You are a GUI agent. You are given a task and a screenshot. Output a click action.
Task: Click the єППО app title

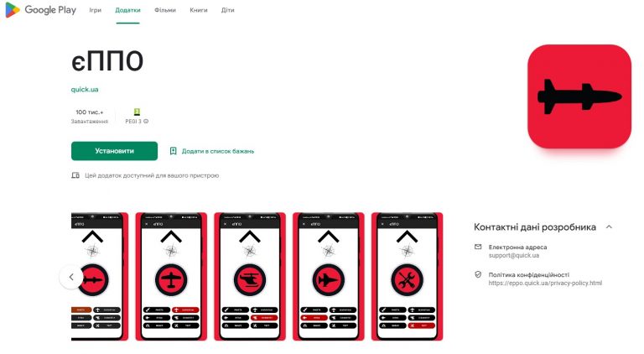click(107, 61)
